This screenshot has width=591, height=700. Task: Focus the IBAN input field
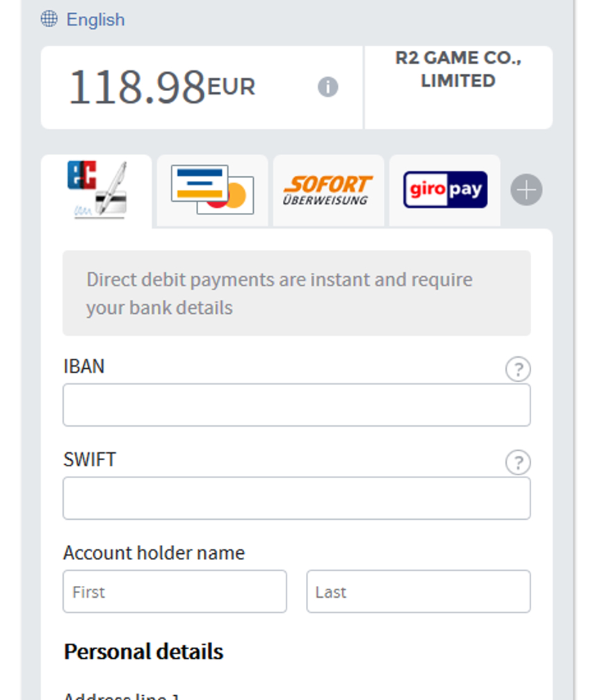pyautogui.click(x=296, y=405)
